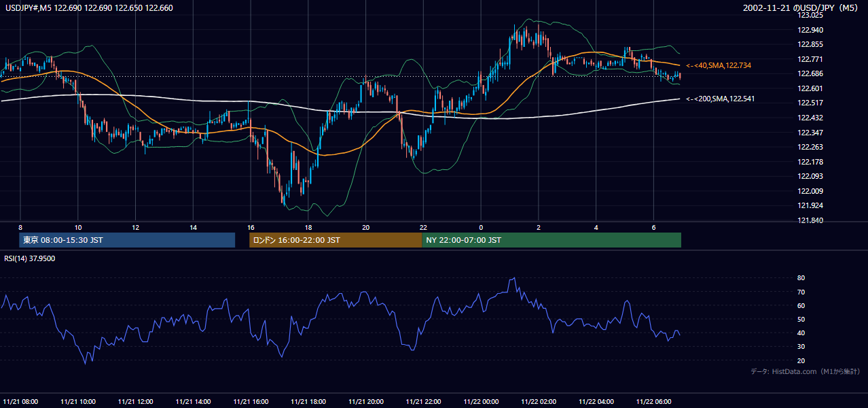
Task: Click hour tick 16 under price chart
Action: (x=251, y=227)
